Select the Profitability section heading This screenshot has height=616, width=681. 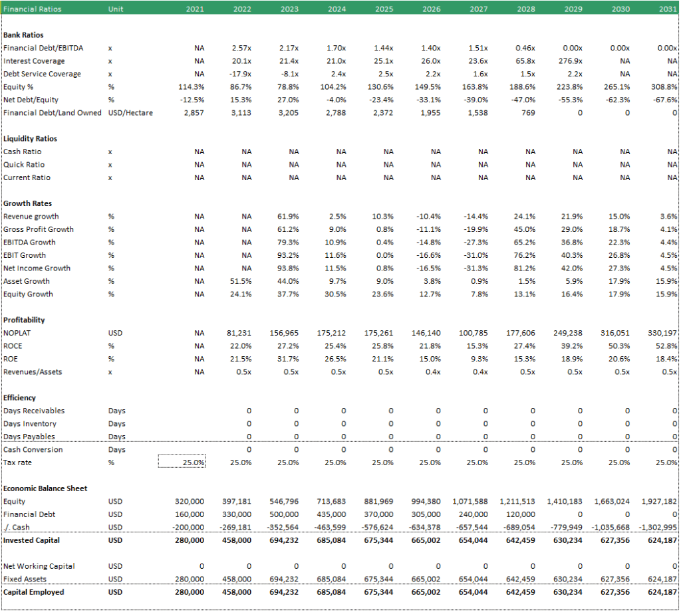(24, 320)
